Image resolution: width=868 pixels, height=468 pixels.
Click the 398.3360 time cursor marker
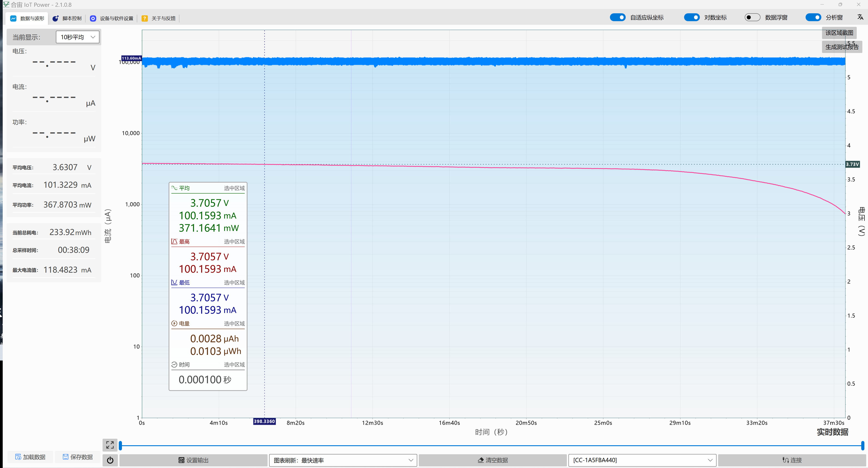point(265,421)
